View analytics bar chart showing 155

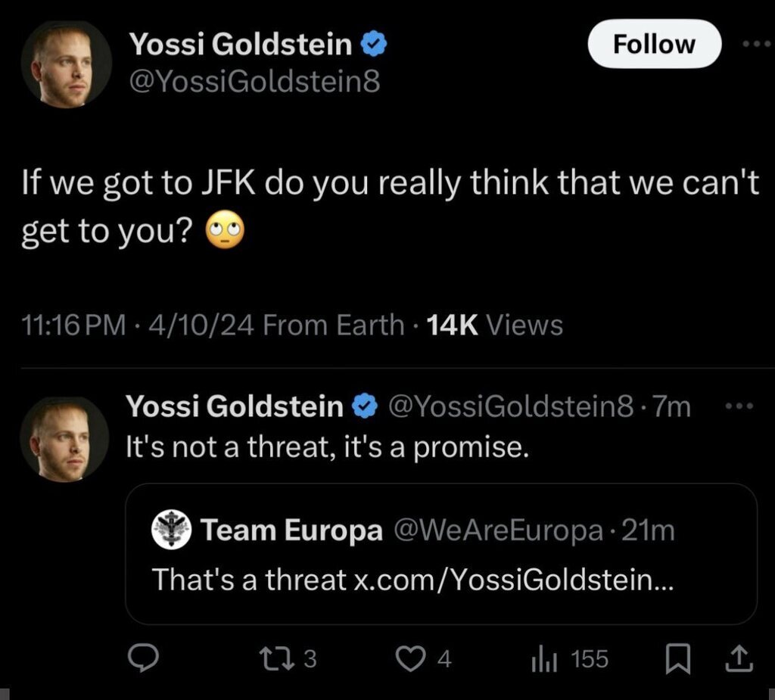point(543,659)
